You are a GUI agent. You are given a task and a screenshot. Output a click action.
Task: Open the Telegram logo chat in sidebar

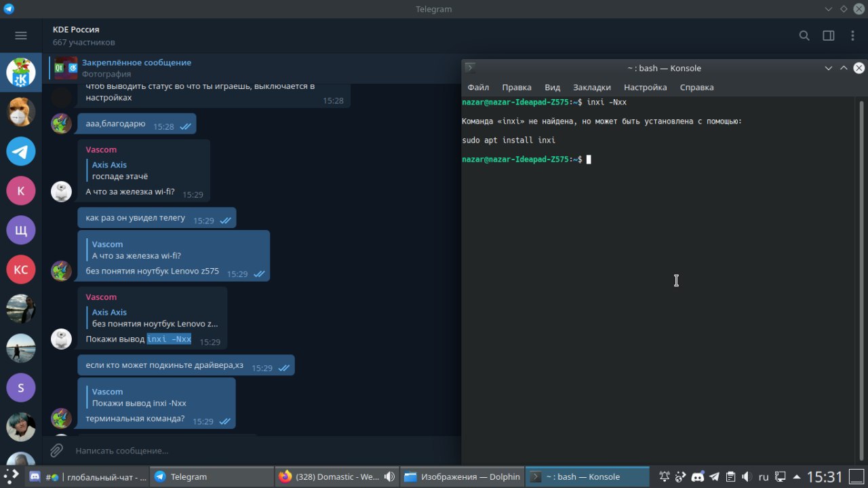[x=21, y=151]
